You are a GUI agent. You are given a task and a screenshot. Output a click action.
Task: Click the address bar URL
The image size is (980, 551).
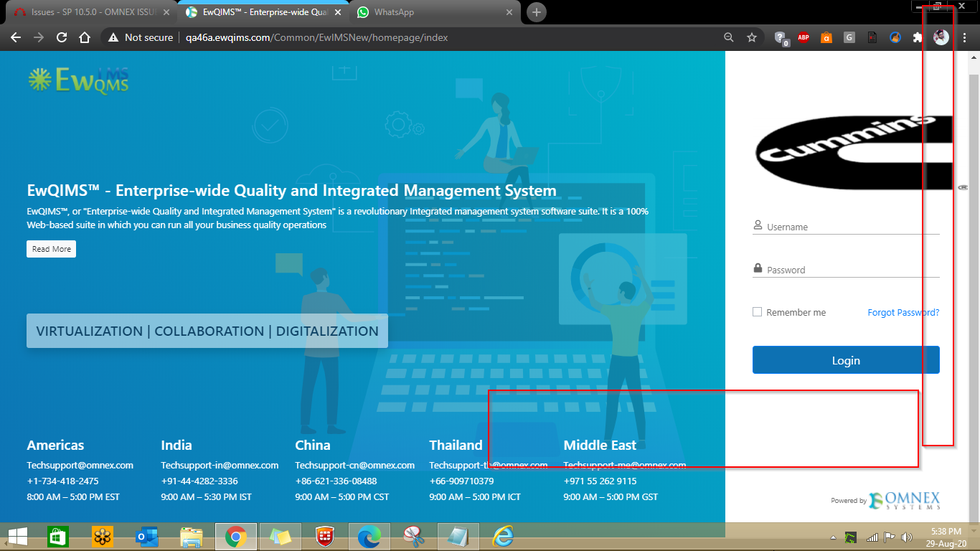point(316,37)
